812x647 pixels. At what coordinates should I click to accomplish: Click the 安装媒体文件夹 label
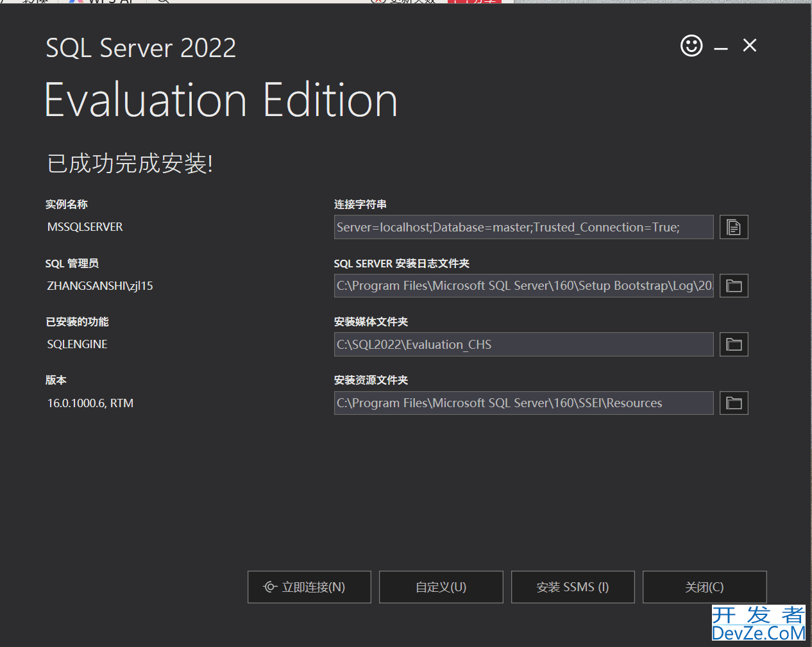(371, 322)
